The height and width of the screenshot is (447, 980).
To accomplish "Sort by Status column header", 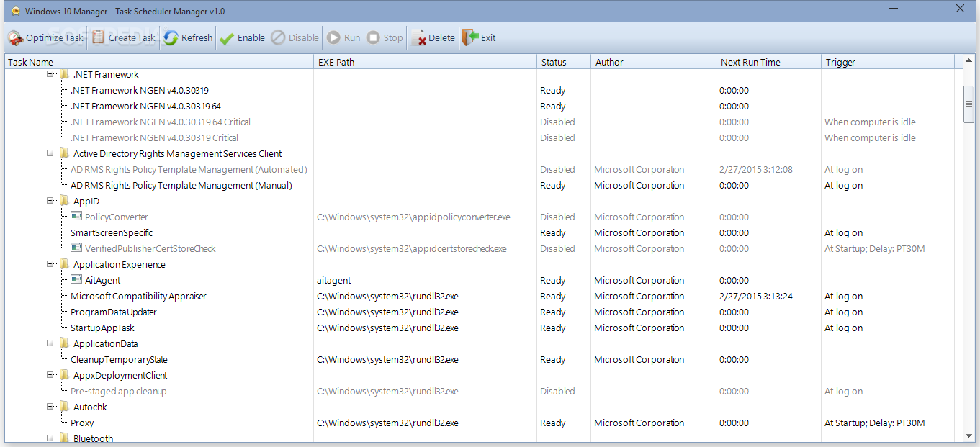I will point(564,62).
